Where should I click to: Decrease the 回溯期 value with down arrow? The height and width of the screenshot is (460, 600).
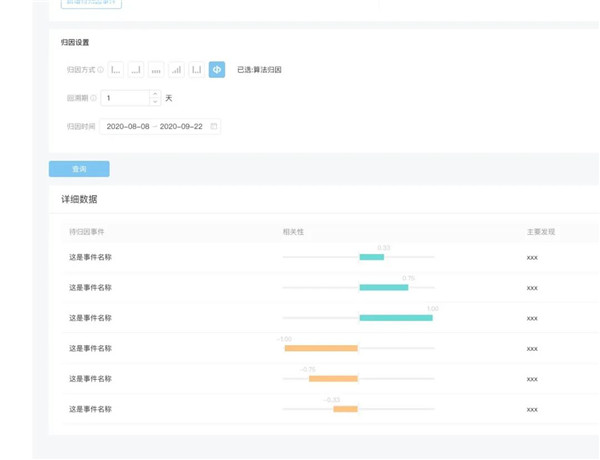(x=154, y=102)
